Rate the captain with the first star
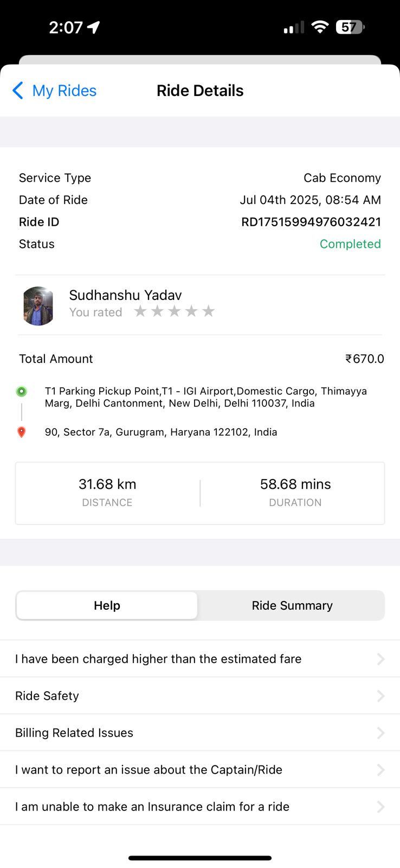Image resolution: width=400 pixels, height=868 pixels. pyautogui.click(x=140, y=311)
